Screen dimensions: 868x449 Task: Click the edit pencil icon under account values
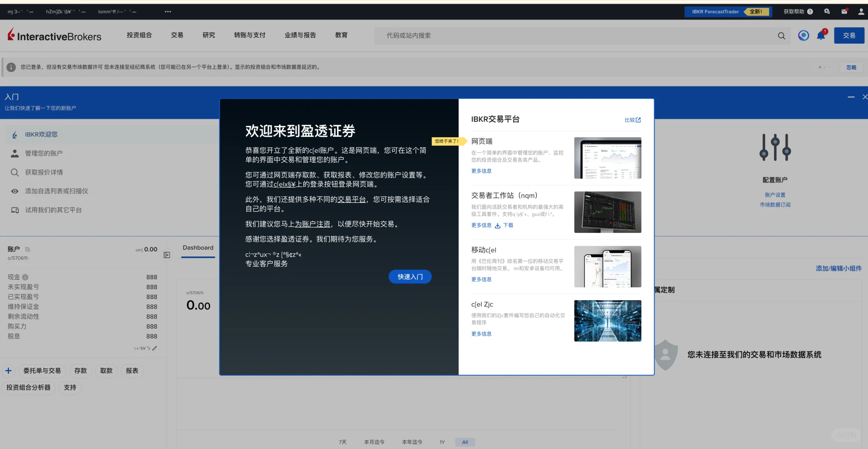pos(155,348)
